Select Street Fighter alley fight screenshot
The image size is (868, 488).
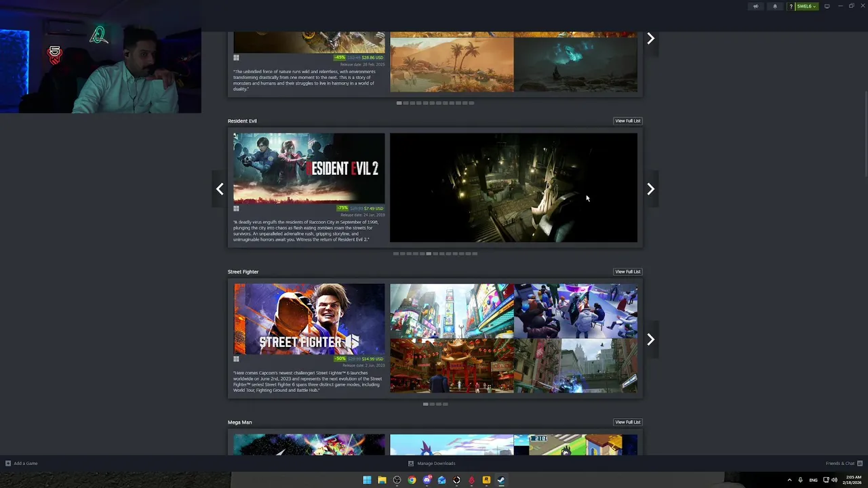576,366
